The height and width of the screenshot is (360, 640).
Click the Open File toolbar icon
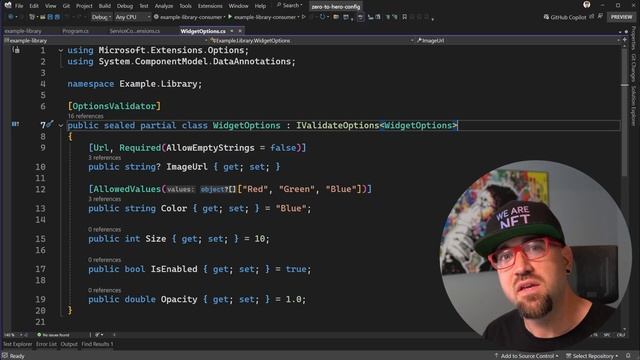(x=42, y=17)
